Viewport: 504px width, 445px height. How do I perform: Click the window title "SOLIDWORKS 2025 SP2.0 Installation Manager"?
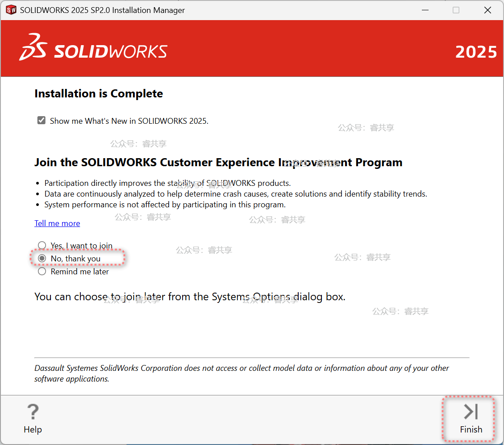click(x=102, y=10)
